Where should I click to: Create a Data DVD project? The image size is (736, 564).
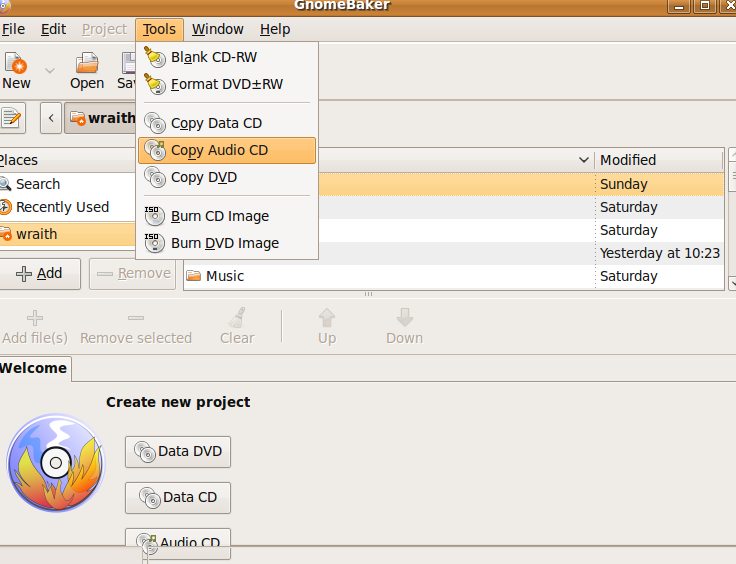pyautogui.click(x=178, y=452)
